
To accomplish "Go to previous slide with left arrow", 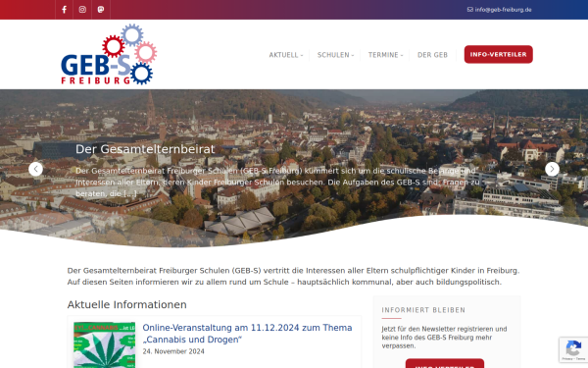I will (x=35, y=169).
